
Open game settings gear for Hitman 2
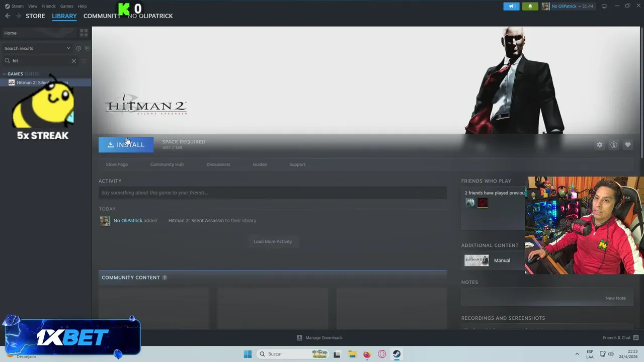pyautogui.click(x=599, y=145)
